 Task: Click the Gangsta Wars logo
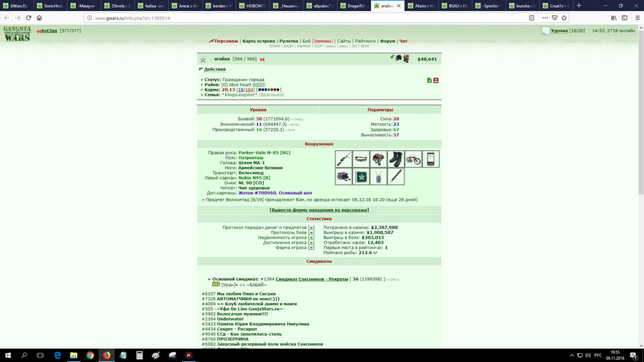[x=17, y=34]
